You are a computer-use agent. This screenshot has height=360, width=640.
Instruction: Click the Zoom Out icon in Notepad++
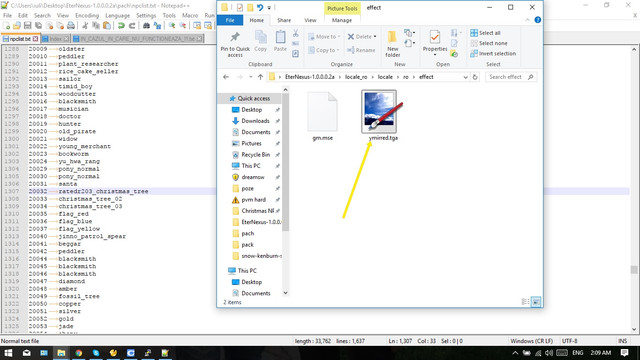(183, 26)
